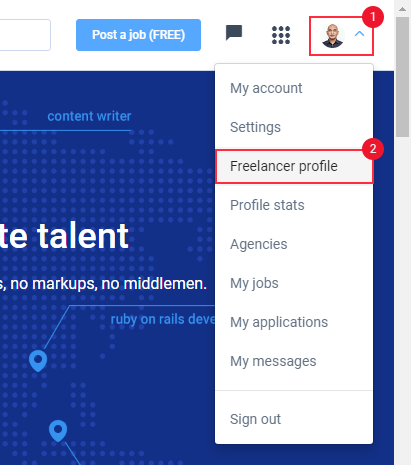Open the apps grid icon
The image size is (411, 465).
pos(281,35)
